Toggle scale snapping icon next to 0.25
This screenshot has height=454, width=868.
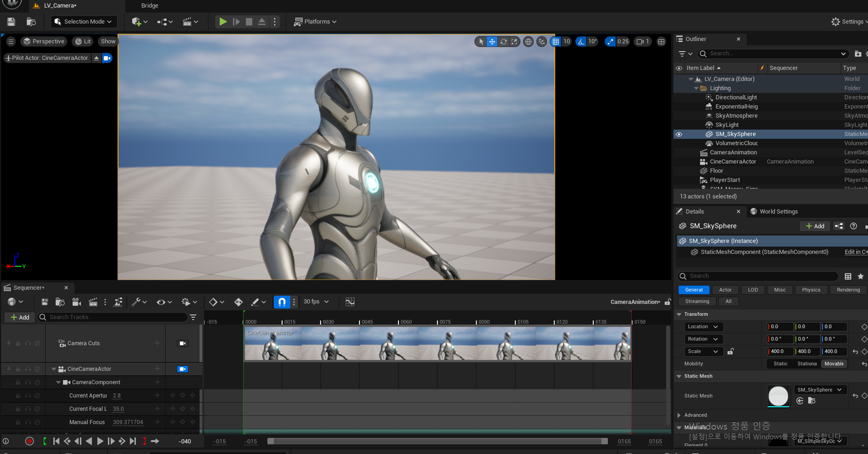[610, 42]
